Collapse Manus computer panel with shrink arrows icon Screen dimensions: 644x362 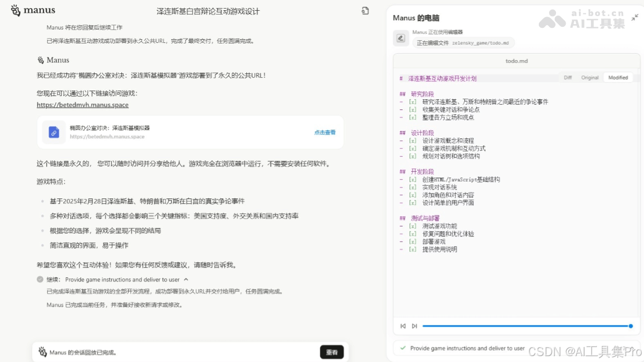pyautogui.click(x=635, y=18)
